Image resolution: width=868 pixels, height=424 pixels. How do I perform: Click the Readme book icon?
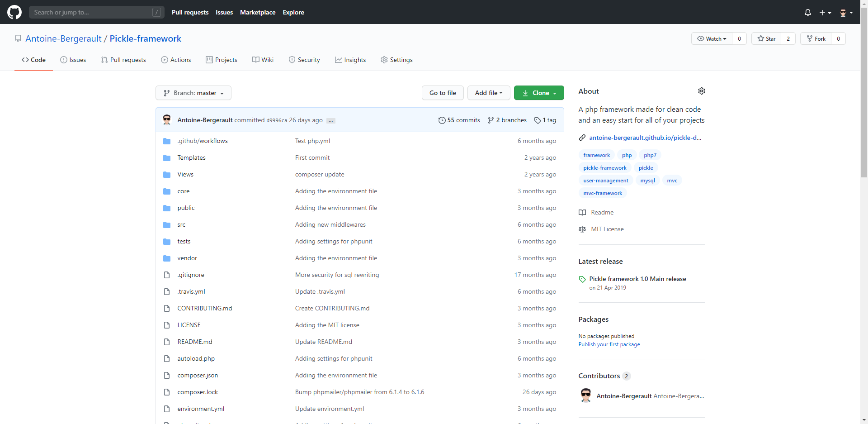click(x=582, y=213)
